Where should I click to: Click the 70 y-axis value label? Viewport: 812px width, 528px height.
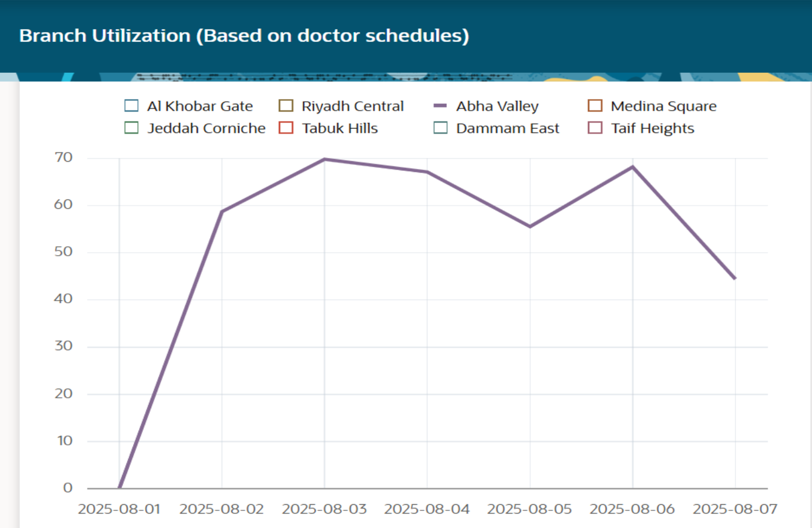(x=63, y=158)
